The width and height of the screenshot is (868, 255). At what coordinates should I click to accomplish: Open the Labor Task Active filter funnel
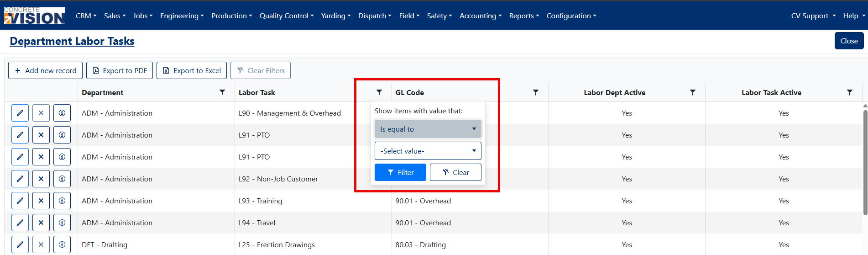point(850,92)
